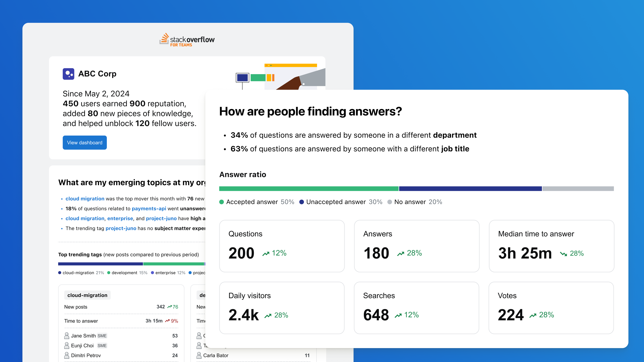Click New posts trend arrow showing 76
Image resolution: width=644 pixels, height=362 pixels.
pos(170,307)
